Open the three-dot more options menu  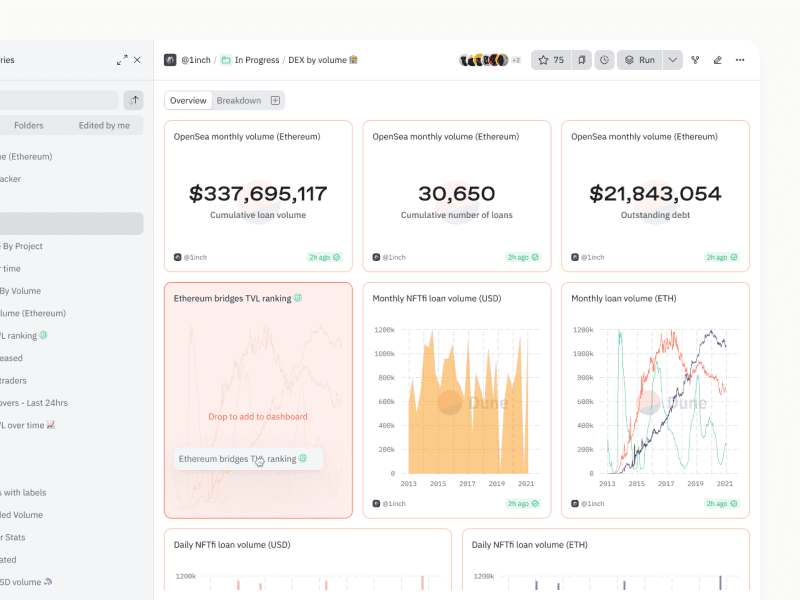[740, 60]
